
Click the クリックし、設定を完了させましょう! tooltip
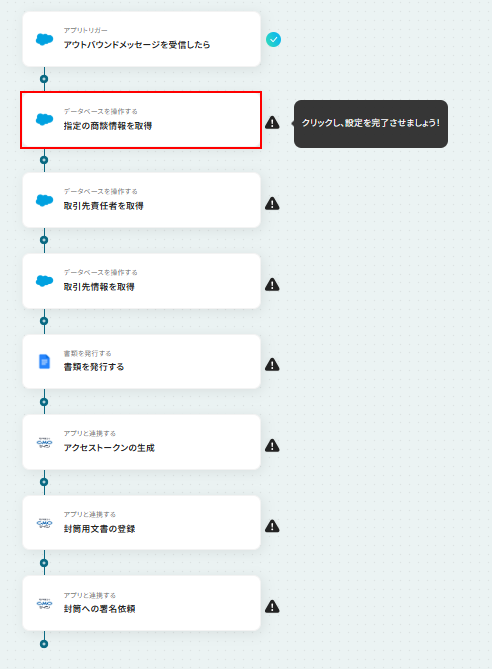(x=371, y=124)
